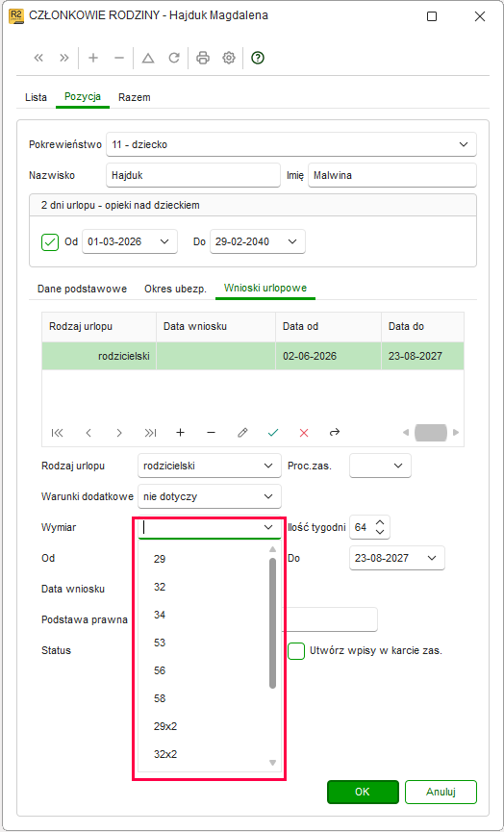The height and width of the screenshot is (832, 504).
Task: Jump to last record in grid navigator
Action: click(x=150, y=433)
